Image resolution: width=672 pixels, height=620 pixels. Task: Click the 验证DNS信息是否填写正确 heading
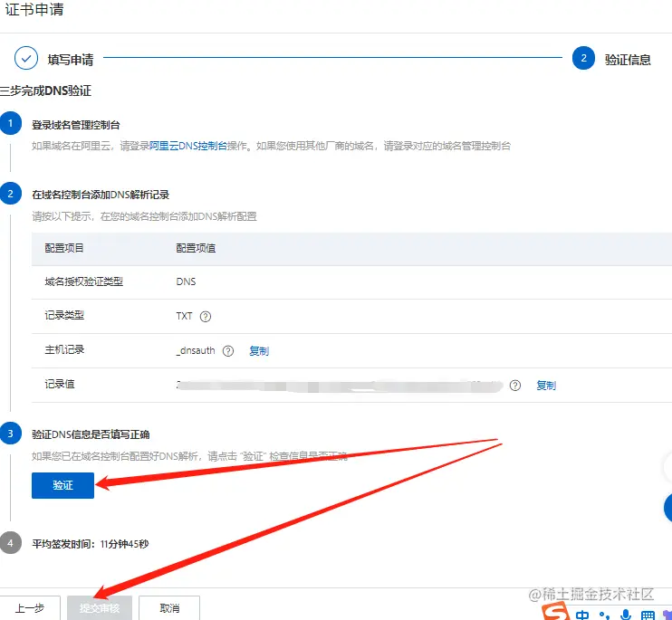(x=91, y=434)
